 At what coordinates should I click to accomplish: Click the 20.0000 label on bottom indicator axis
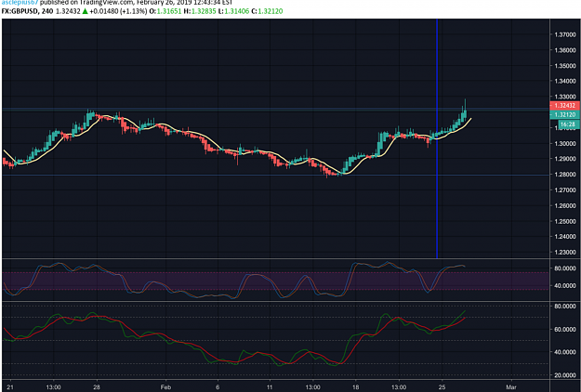(564, 375)
